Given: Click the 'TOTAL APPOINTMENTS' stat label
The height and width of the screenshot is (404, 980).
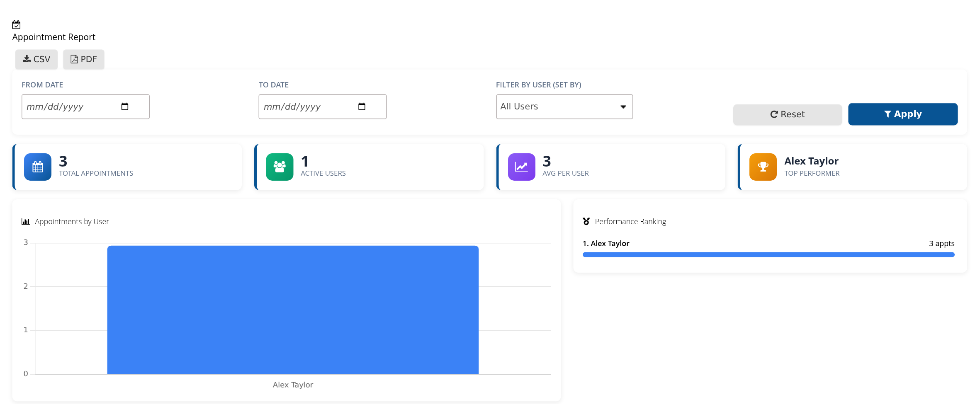Looking at the screenshot, I should tap(96, 173).
